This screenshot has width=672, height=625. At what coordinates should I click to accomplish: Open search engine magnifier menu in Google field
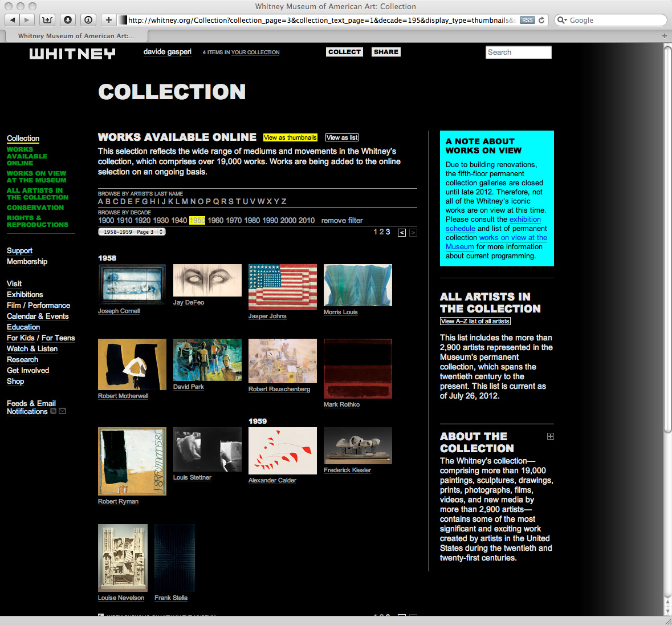[x=562, y=20]
